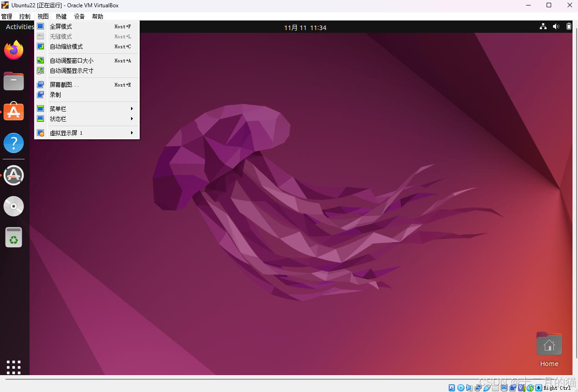This screenshot has height=392, width=578.
Task: Open the 控制 menu
Action: [25, 16]
